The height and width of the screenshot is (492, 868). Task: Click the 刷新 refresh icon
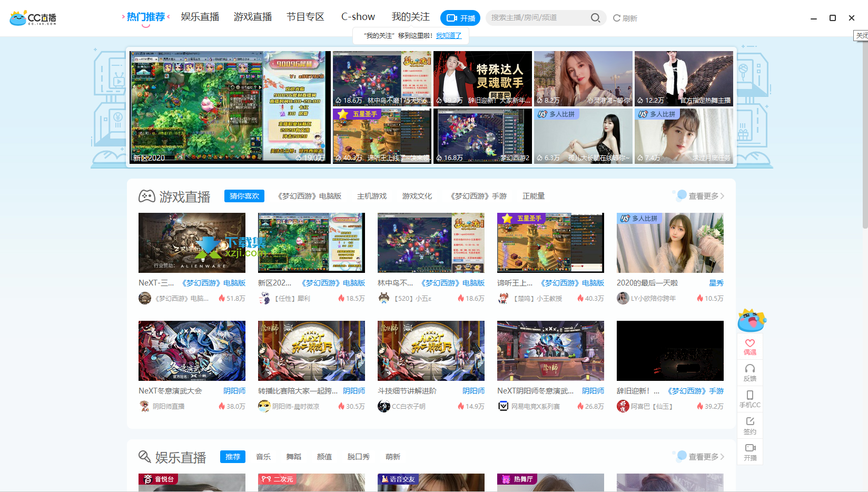[617, 18]
